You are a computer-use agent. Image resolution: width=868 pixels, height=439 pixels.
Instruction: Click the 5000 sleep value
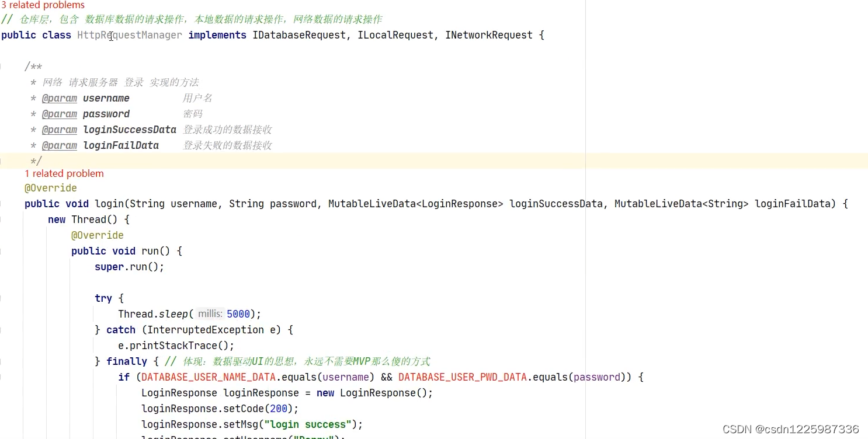point(238,314)
